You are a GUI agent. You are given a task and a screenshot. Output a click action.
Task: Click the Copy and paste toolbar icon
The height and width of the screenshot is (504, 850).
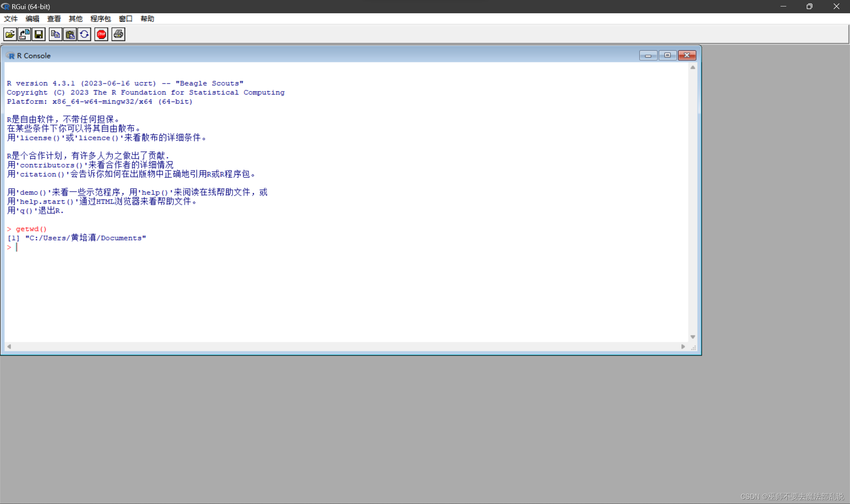coord(84,35)
